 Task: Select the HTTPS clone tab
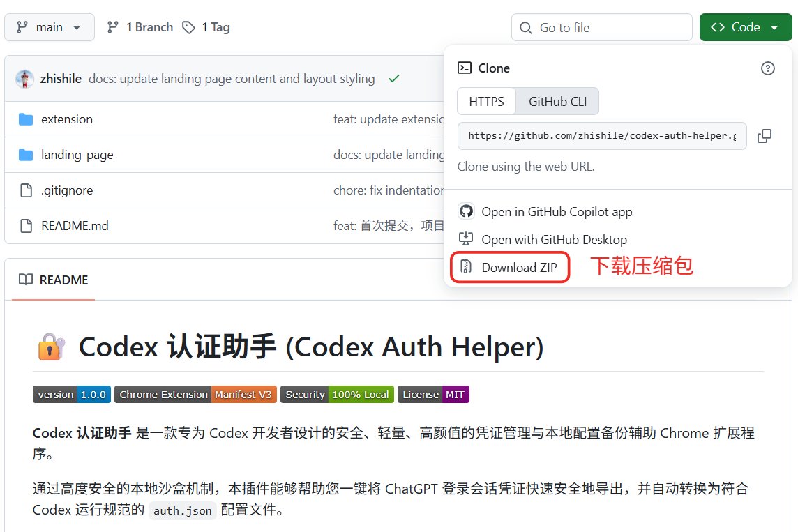point(486,102)
